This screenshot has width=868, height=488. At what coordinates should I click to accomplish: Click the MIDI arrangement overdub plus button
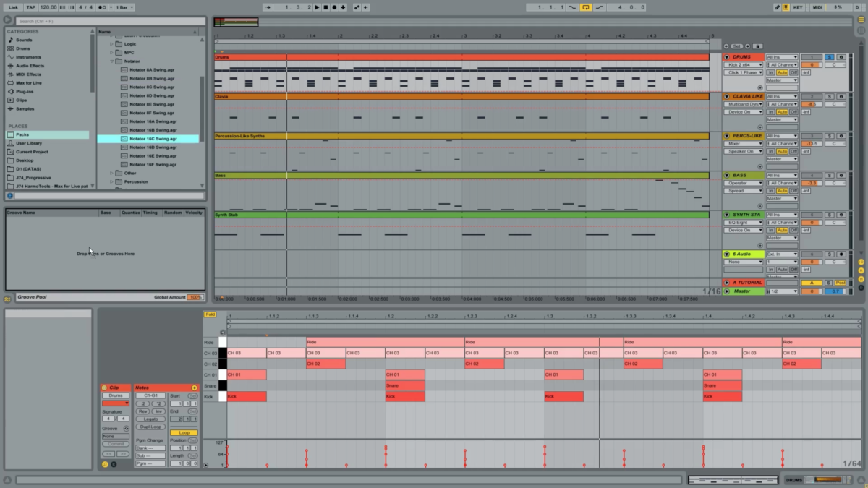(343, 7)
